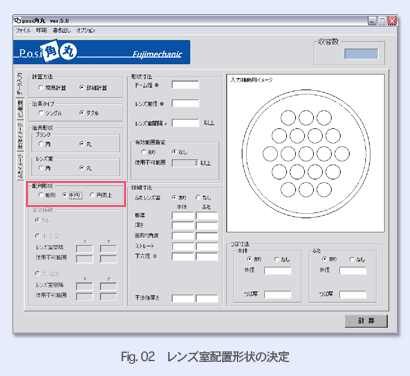Click the center lens circle in the preview
The width and height of the screenshot is (410, 376).
pos(306,154)
